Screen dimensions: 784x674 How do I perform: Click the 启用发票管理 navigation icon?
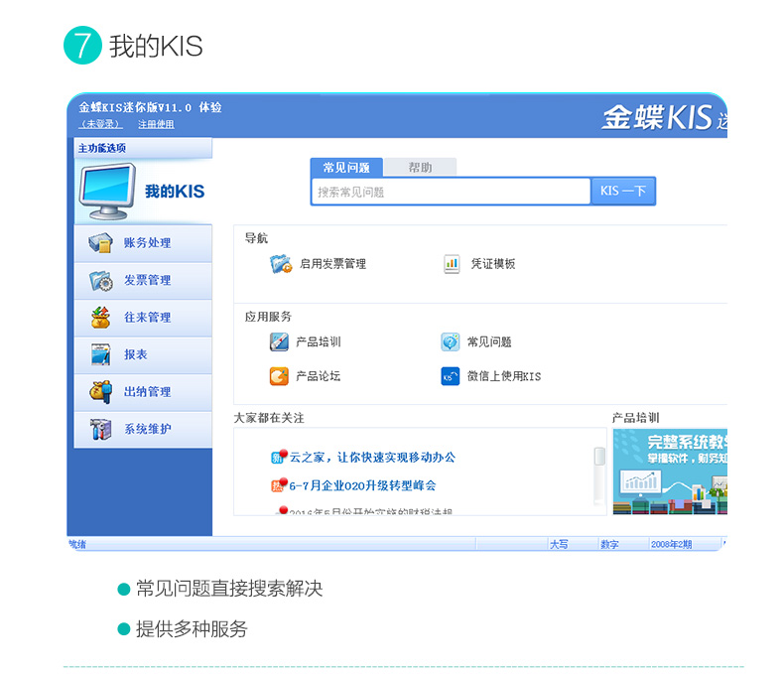coord(281,264)
